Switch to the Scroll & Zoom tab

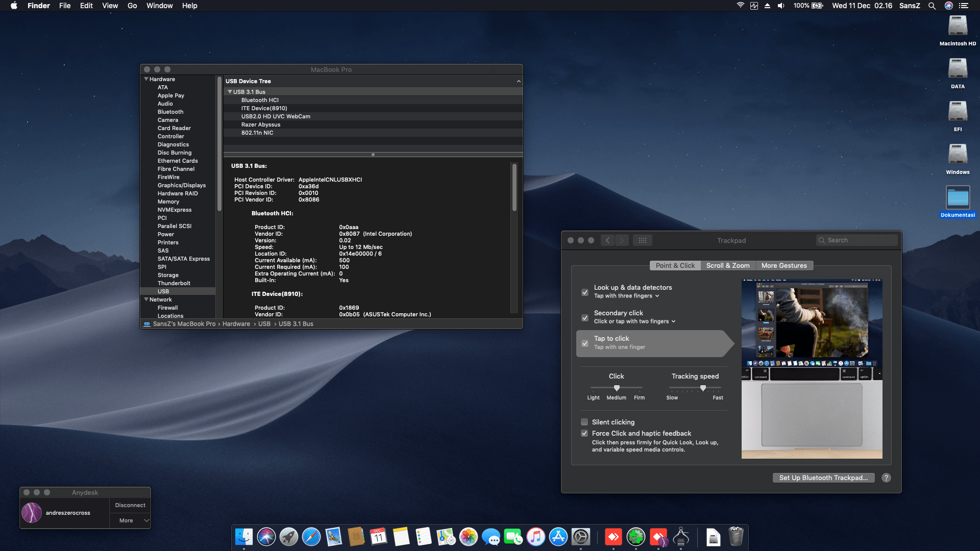(728, 265)
